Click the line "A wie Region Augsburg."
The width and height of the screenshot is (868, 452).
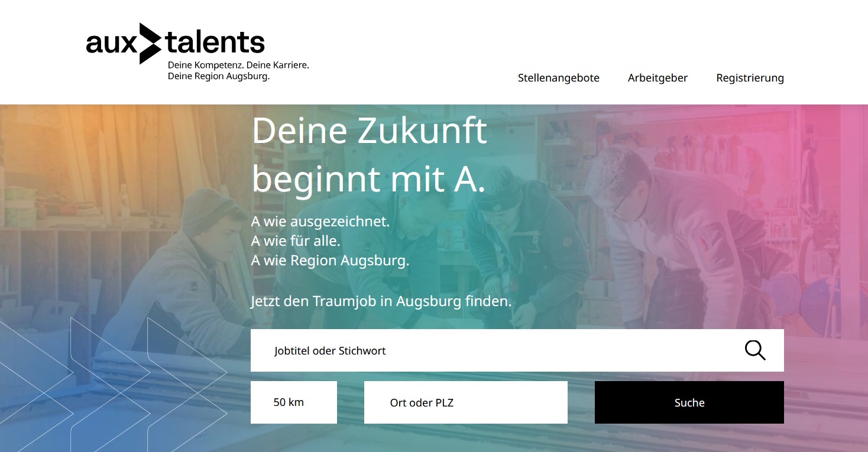point(330,261)
